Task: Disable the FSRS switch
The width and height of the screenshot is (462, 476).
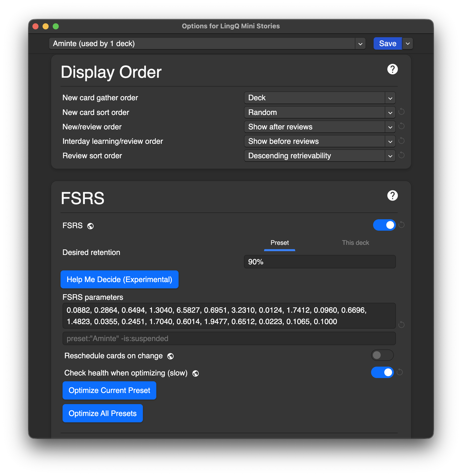Action: pyautogui.click(x=384, y=225)
